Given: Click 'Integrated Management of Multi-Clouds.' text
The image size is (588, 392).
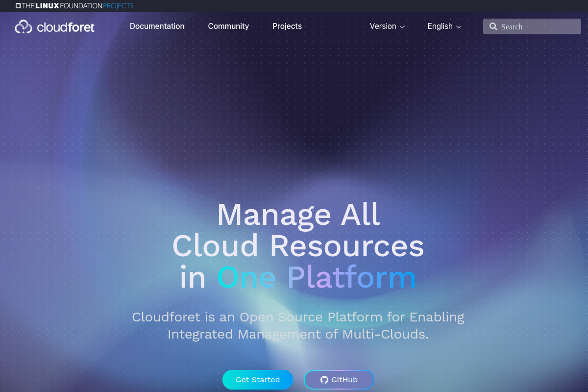Looking at the screenshot, I should [298, 334].
